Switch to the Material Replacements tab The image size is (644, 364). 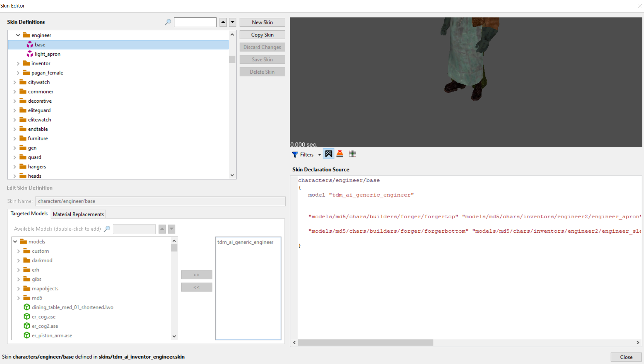pos(78,214)
